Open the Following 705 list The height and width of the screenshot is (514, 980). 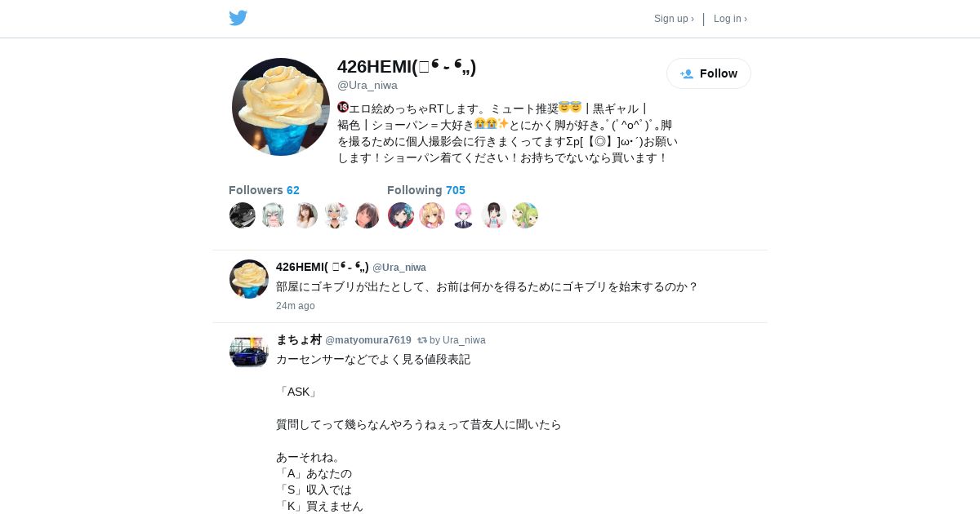click(426, 190)
